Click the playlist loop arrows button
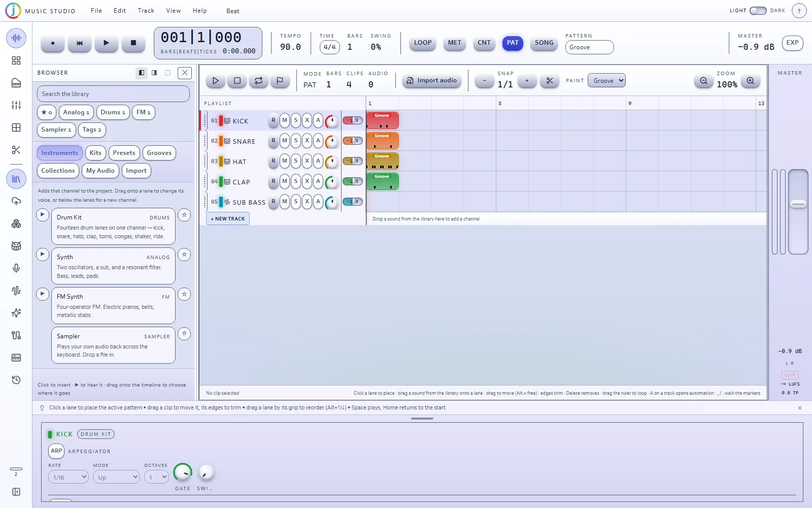812x508 pixels. click(x=258, y=80)
